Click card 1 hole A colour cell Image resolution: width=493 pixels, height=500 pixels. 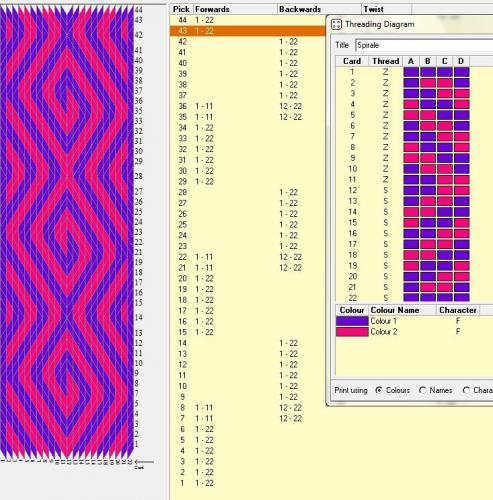click(411, 72)
